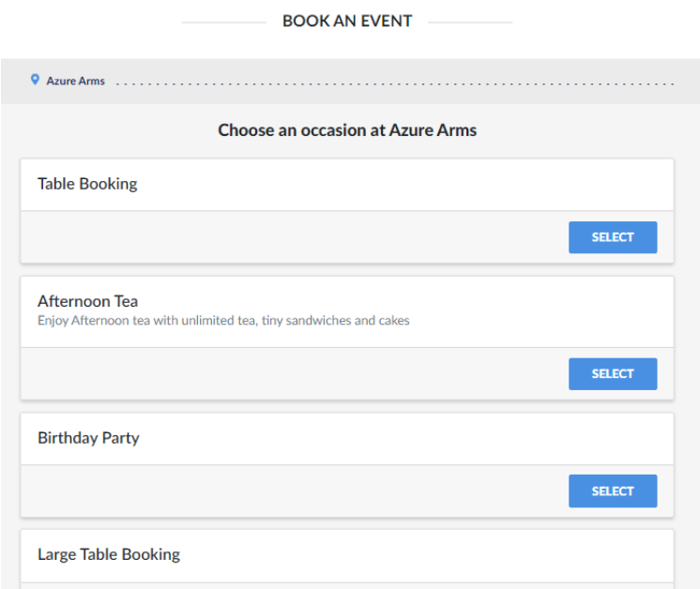
Task: Choose SELECT on the Birthday Party card
Action: pyautogui.click(x=613, y=491)
